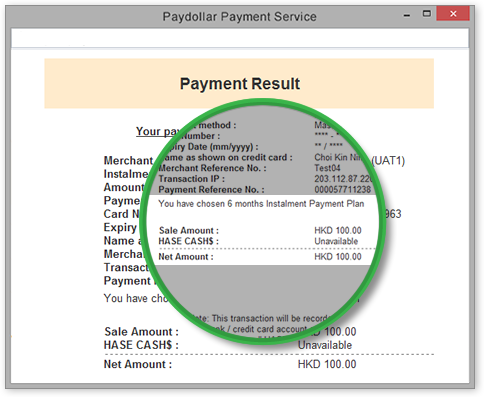Screen dimensions: 484x397
Task: Click the '203.112.87.22' IP address value
Action: click(x=344, y=179)
